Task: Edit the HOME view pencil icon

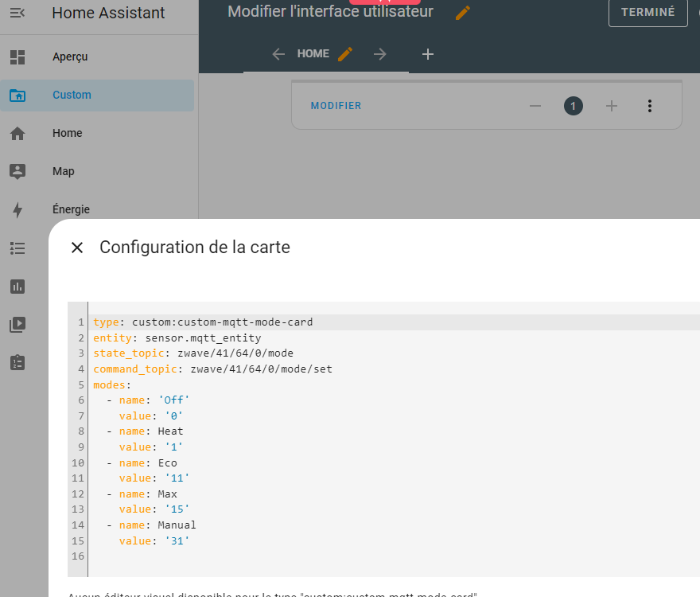Action: pos(345,54)
